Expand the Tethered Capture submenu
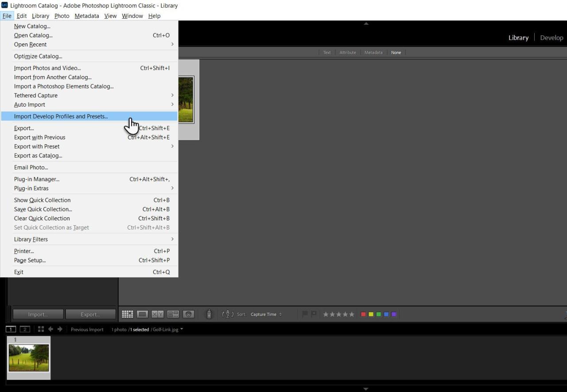The height and width of the screenshot is (392, 567). 89,95
